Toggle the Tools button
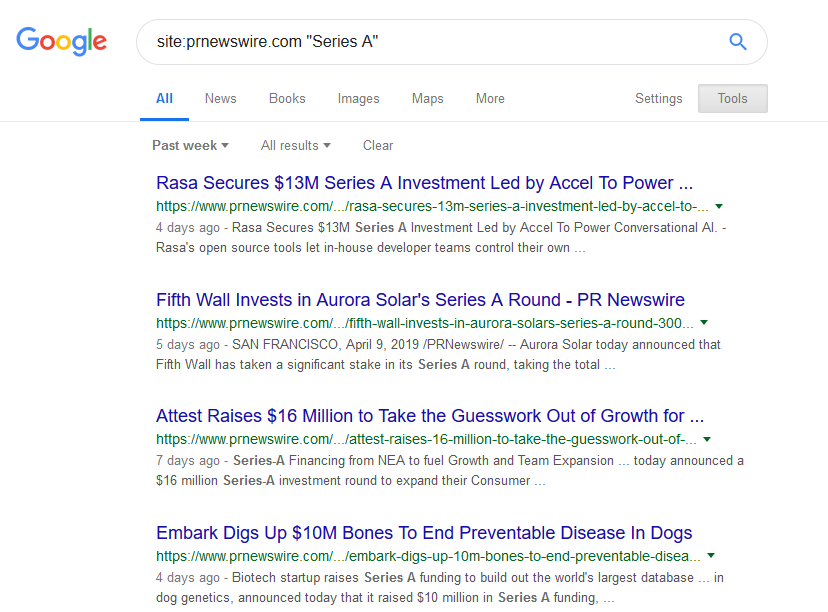 click(x=732, y=99)
